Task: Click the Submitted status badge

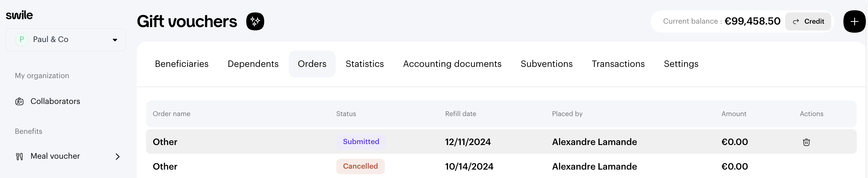Action: pyautogui.click(x=361, y=142)
